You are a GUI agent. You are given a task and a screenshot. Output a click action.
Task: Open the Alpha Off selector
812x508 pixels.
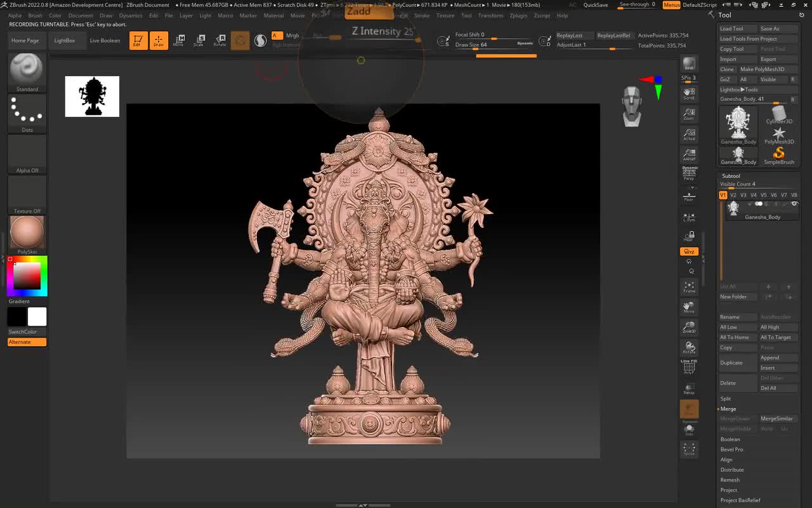27,154
